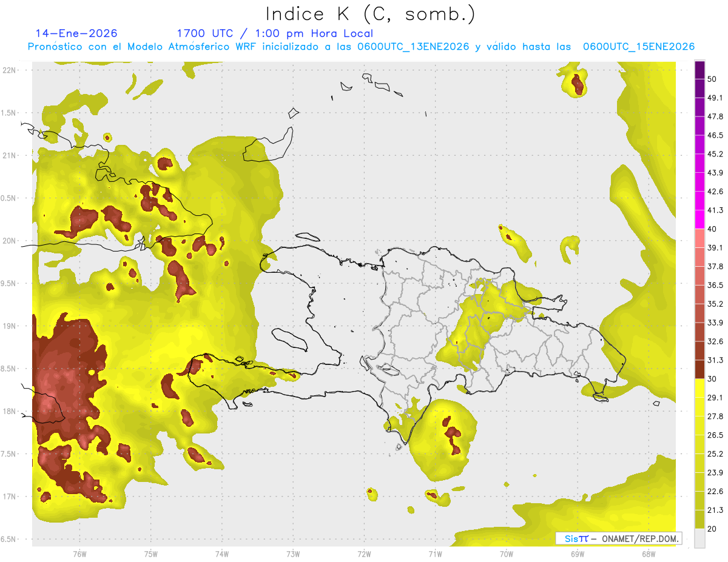Click the colorbar value "45.2"
728x562 pixels.
715,154
